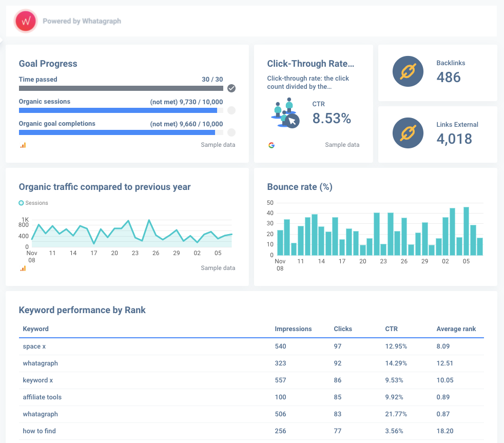
Task: Click the gray status circle next to Organic sessions
Action: coord(231,110)
